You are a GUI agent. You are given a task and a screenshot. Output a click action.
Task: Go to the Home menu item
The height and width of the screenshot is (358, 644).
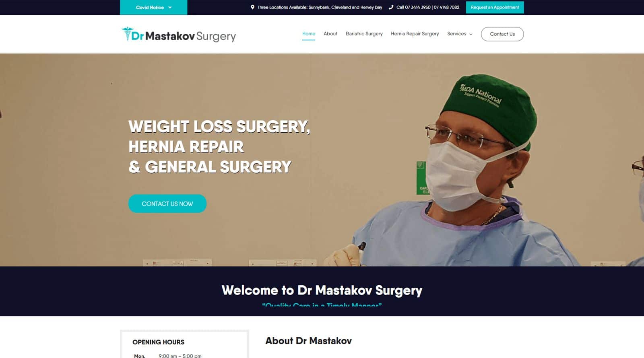pyautogui.click(x=309, y=34)
